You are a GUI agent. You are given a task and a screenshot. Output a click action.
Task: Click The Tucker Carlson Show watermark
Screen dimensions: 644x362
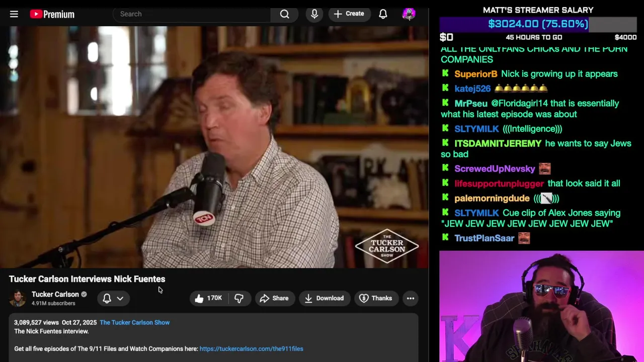click(x=387, y=246)
